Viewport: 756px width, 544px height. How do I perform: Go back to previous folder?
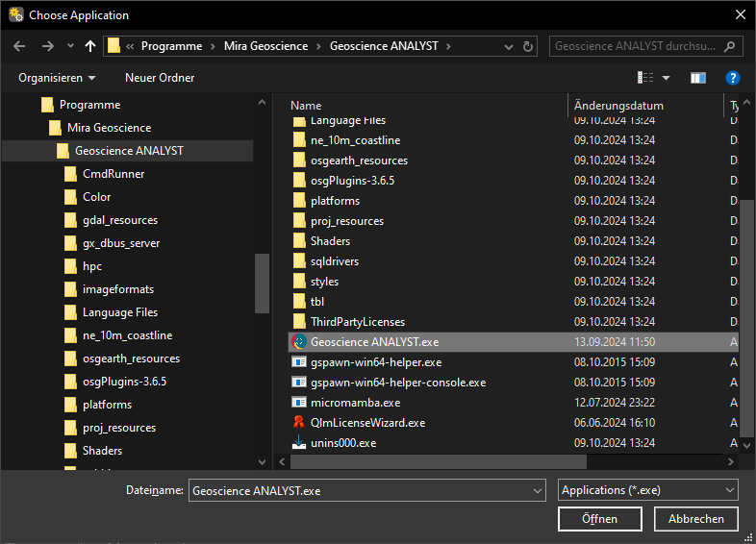click(19, 46)
